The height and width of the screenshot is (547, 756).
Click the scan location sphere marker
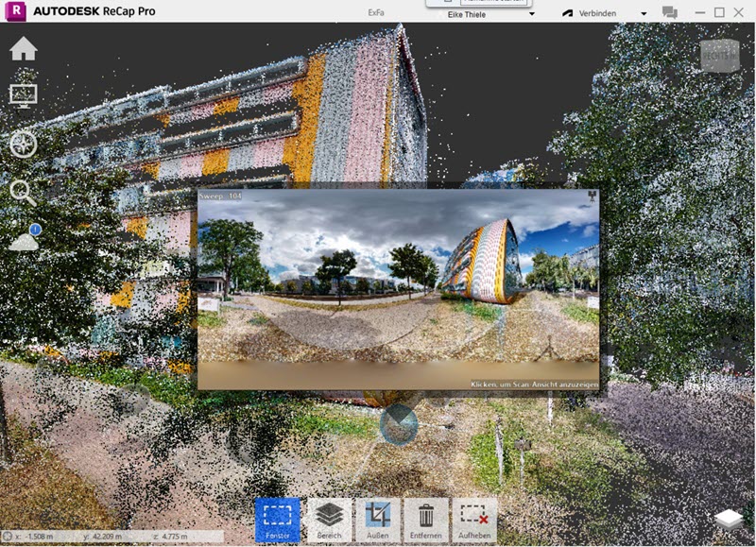point(399,423)
